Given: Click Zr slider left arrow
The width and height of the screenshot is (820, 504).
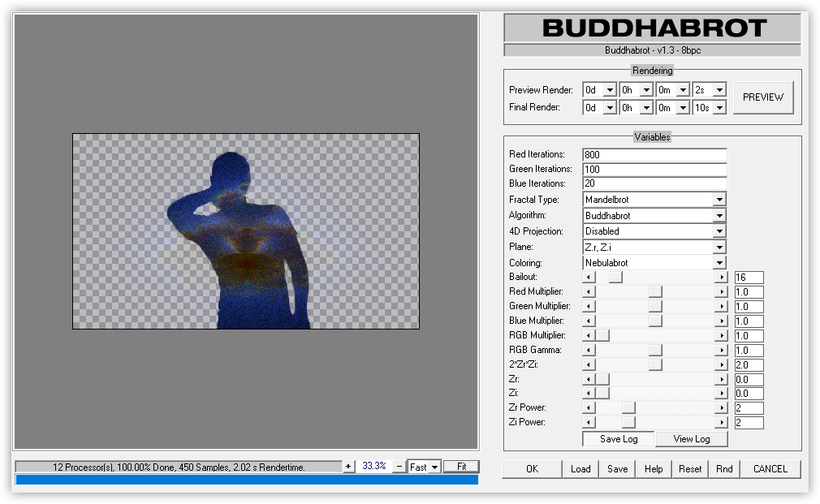Looking at the screenshot, I should pos(589,379).
